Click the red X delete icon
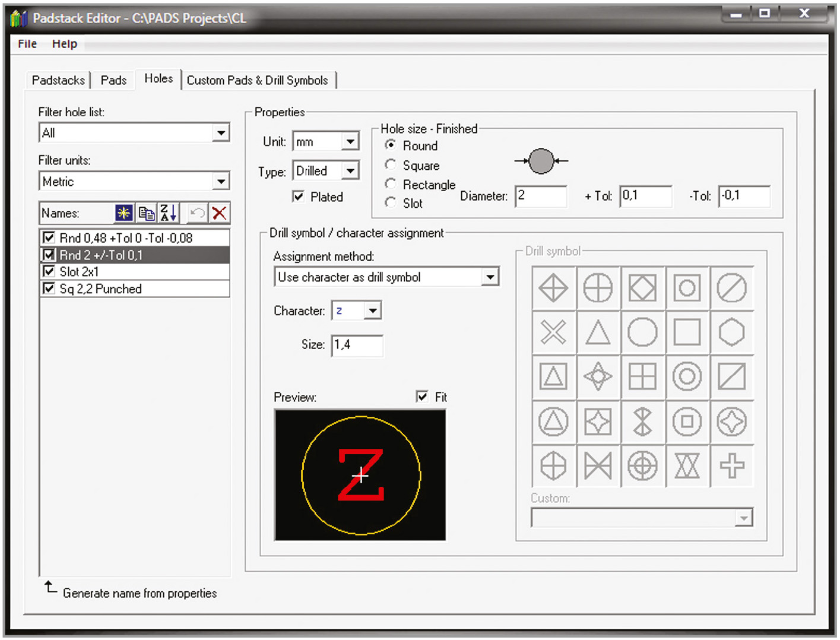 (x=219, y=213)
